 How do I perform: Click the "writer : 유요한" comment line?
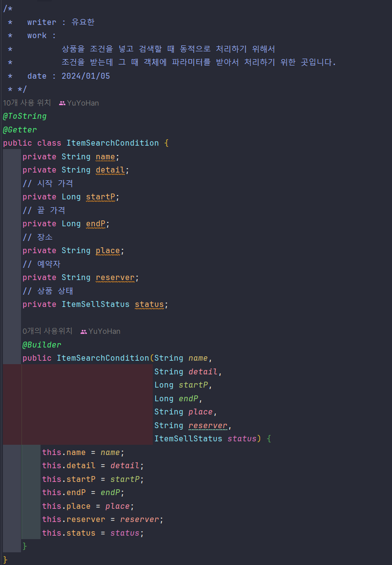click(61, 22)
